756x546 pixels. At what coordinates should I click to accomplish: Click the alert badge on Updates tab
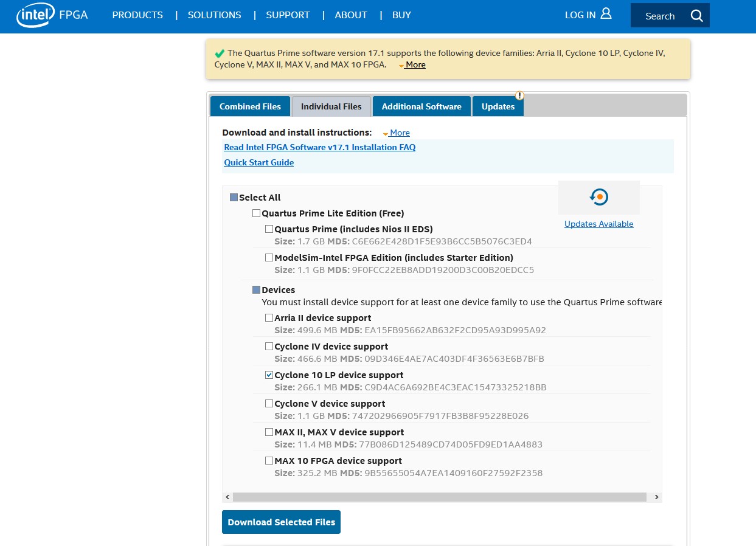[519, 95]
